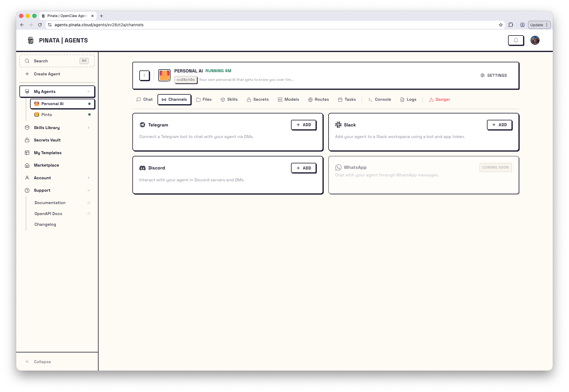Click the Secrets Vault lock icon
The height and width of the screenshot is (392, 569).
pos(27,140)
